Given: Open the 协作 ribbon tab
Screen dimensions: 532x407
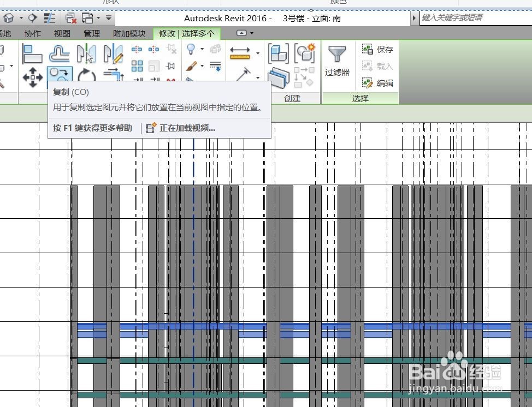Looking at the screenshot, I should click(x=33, y=33).
